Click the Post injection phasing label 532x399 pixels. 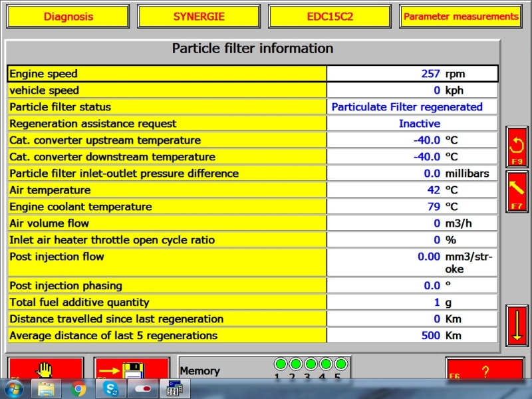[x=65, y=286]
